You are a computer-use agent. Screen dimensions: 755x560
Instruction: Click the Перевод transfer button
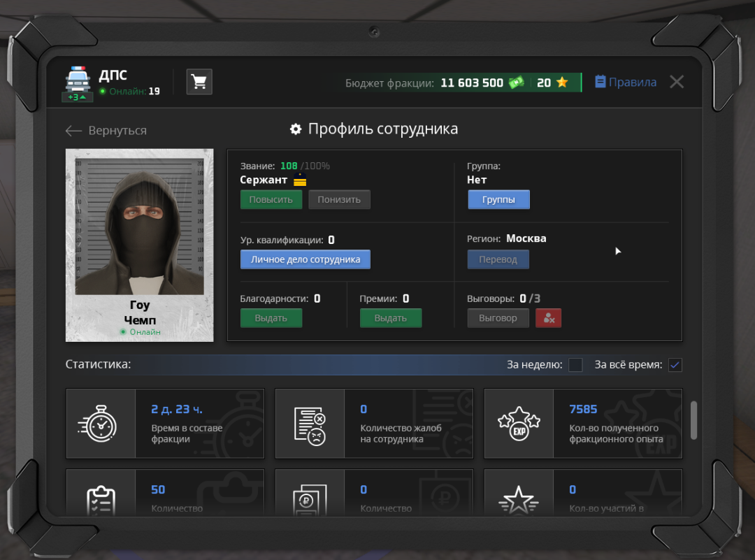498,259
